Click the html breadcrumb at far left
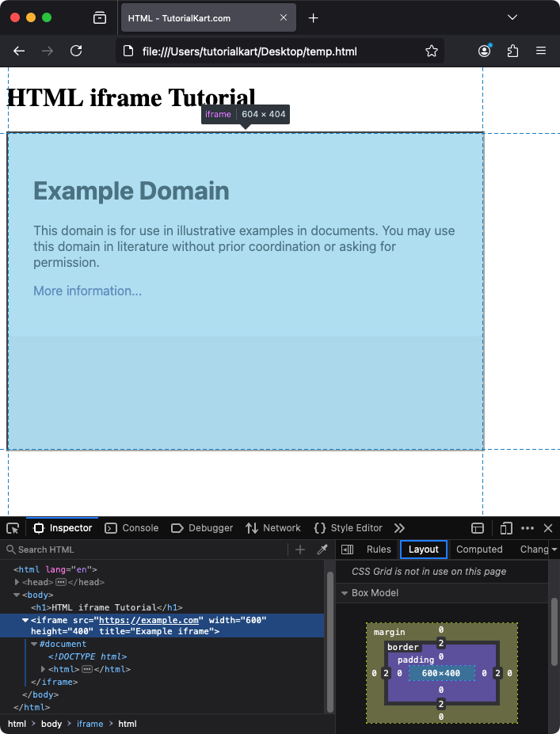This screenshot has height=734, width=560. pos(17,724)
